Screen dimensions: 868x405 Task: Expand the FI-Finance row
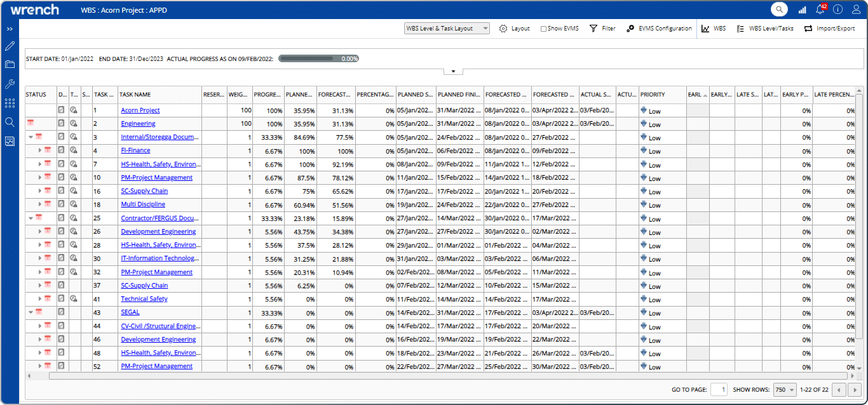coord(39,150)
